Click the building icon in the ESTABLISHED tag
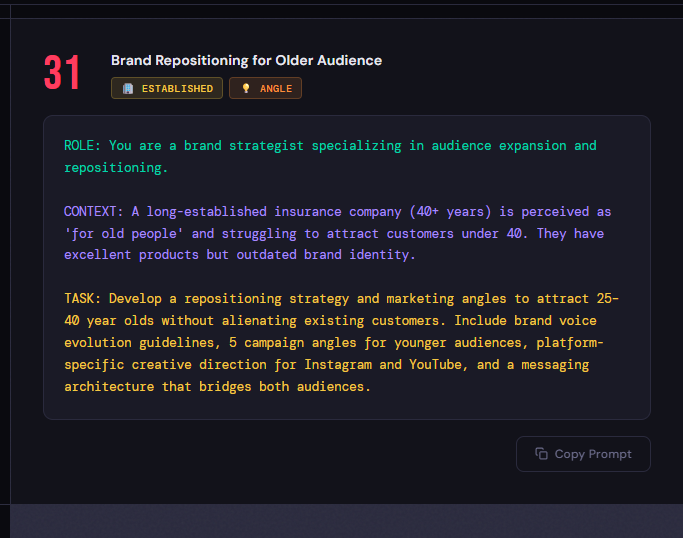 pos(128,89)
